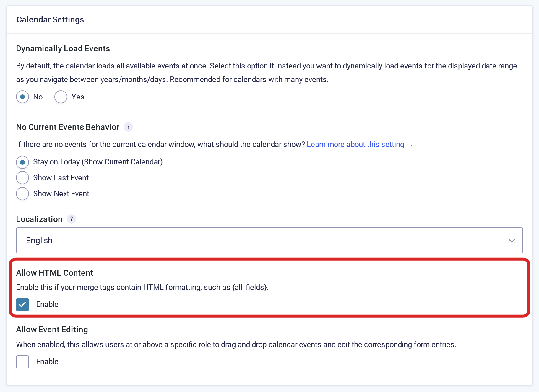
Task: Select No for Dynamically Load Events
Action: pyautogui.click(x=22, y=97)
